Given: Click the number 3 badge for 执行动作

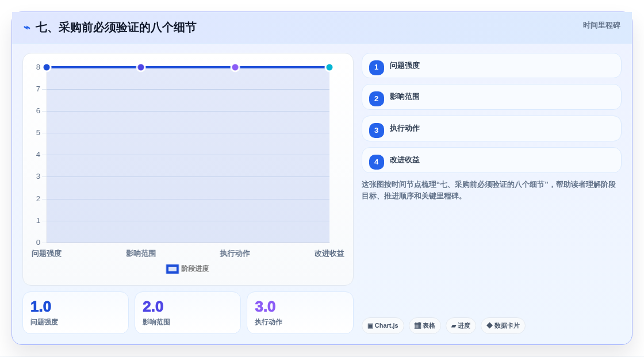Looking at the screenshot, I should click(x=376, y=130).
